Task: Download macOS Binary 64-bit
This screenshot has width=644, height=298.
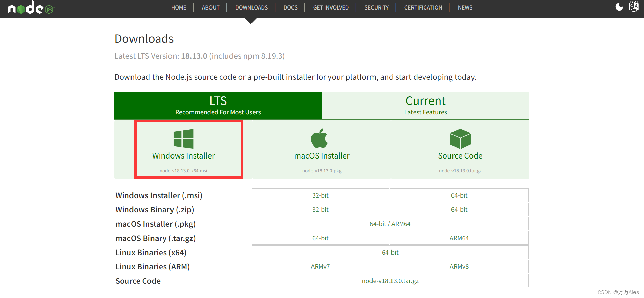Action: (x=320, y=238)
